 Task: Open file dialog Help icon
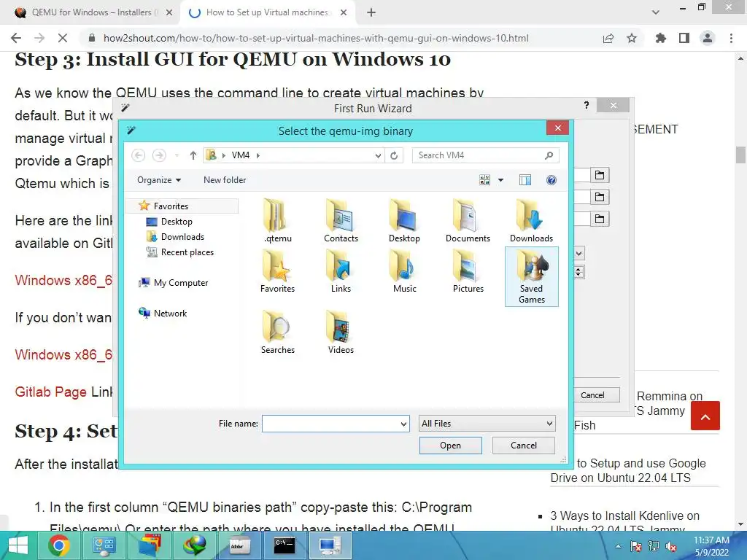click(551, 180)
